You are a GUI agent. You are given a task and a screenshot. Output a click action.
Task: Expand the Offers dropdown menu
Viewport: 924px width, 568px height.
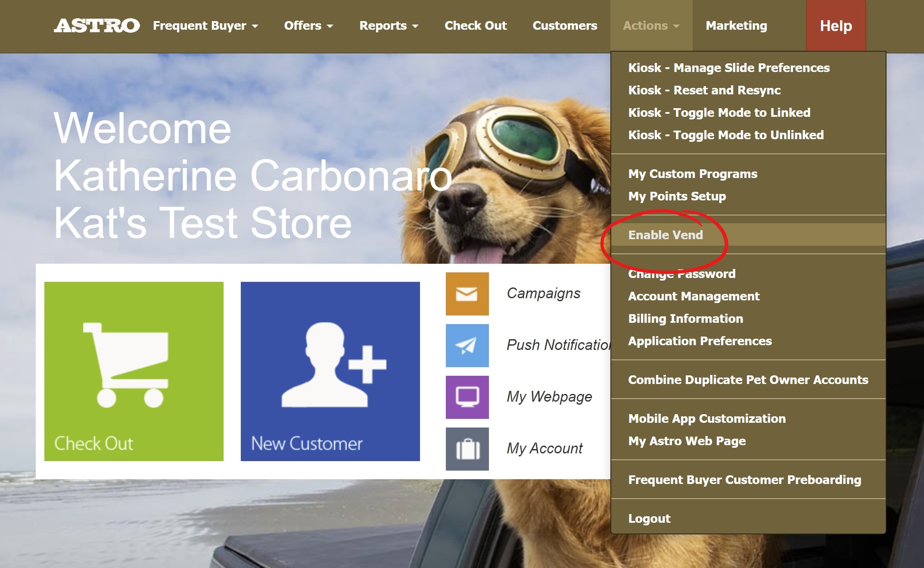(x=308, y=26)
